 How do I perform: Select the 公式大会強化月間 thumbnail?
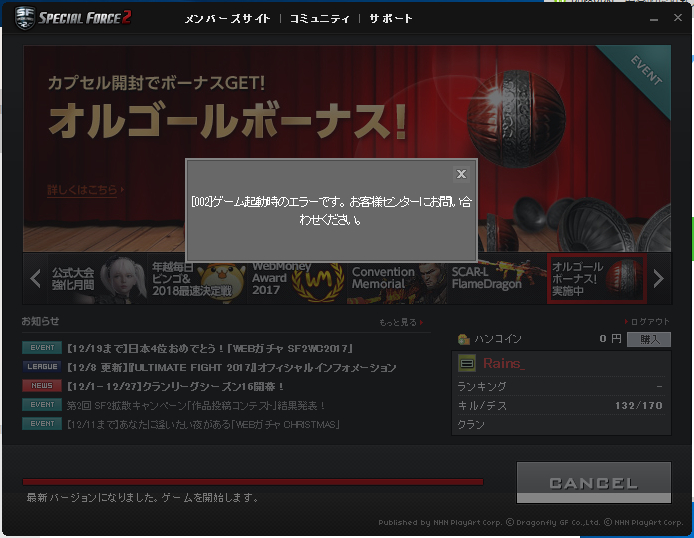click(97, 279)
